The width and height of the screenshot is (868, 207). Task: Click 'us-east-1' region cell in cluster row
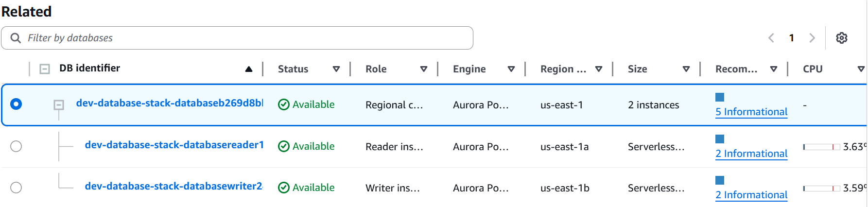(562, 105)
